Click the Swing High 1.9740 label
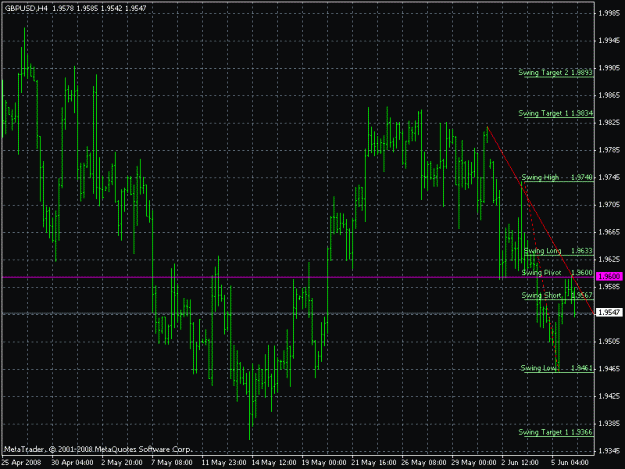 pyautogui.click(x=557, y=177)
